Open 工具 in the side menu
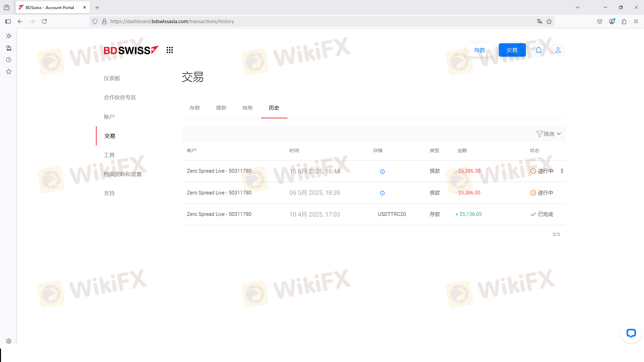The height and width of the screenshot is (362, 644). (109, 155)
